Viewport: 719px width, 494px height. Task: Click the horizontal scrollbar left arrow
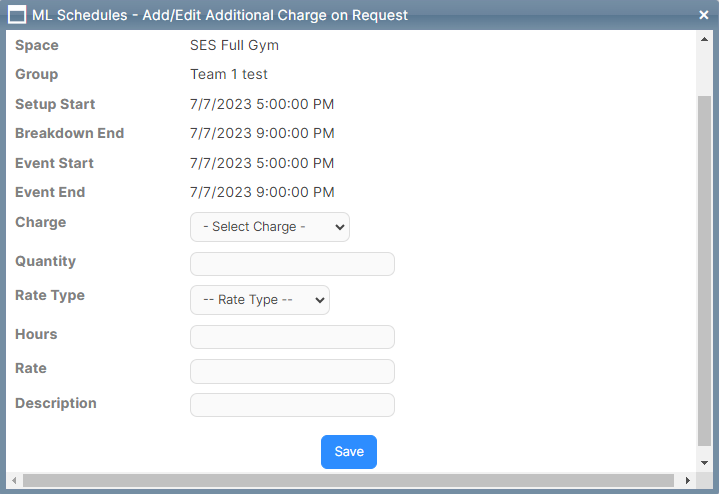click(14, 480)
